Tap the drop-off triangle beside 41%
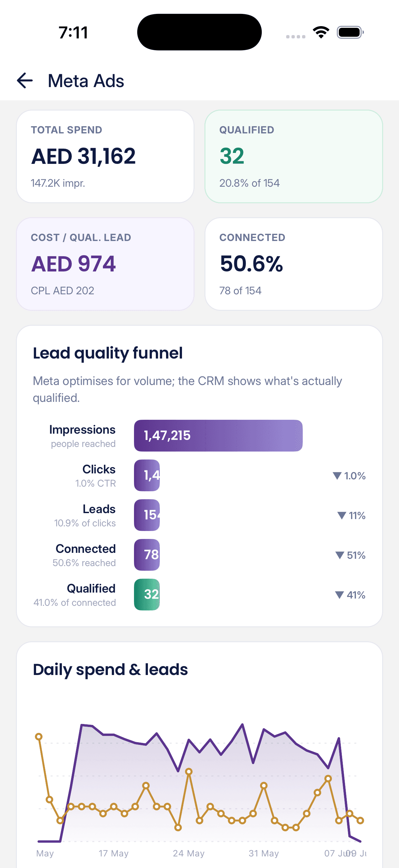Screen dimensions: 399x868 pyautogui.click(x=339, y=595)
